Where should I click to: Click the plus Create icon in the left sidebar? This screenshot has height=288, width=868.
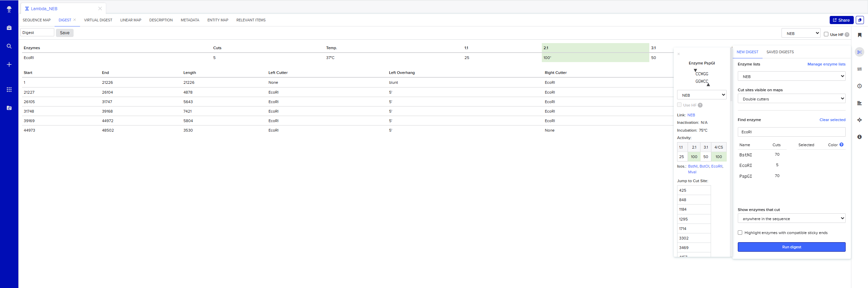[x=9, y=64]
